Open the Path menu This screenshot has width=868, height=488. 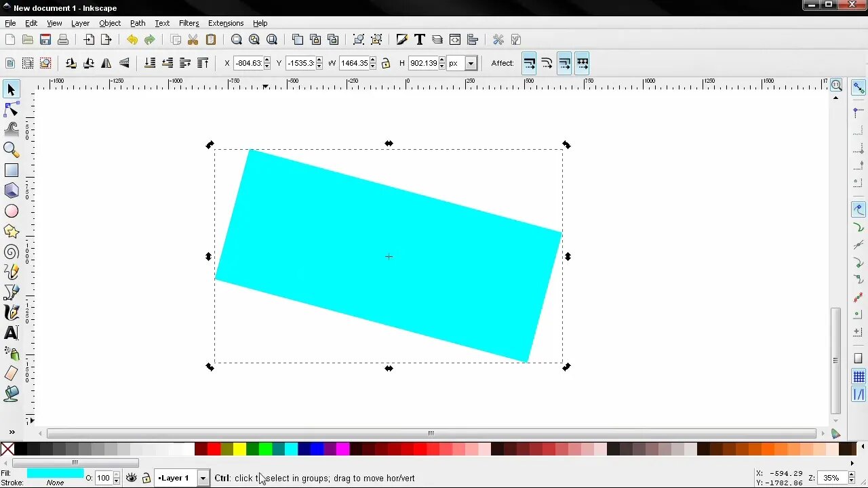(138, 23)
